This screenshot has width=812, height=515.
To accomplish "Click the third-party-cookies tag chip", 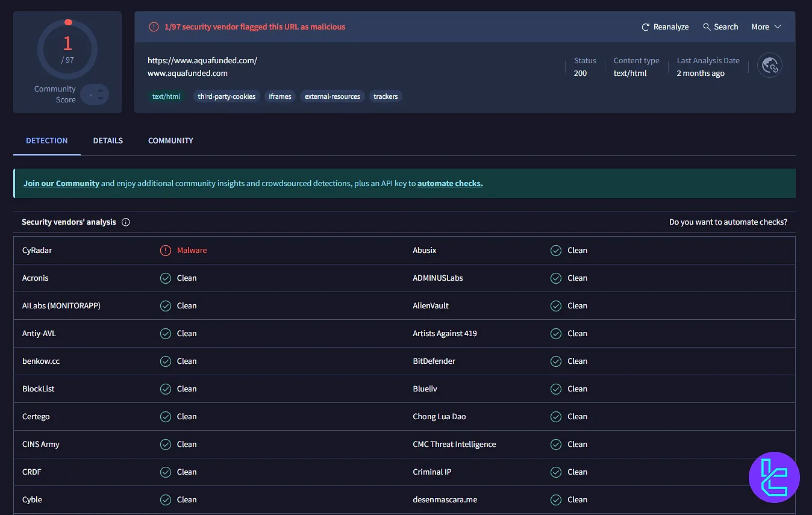I will pos(226,96).
